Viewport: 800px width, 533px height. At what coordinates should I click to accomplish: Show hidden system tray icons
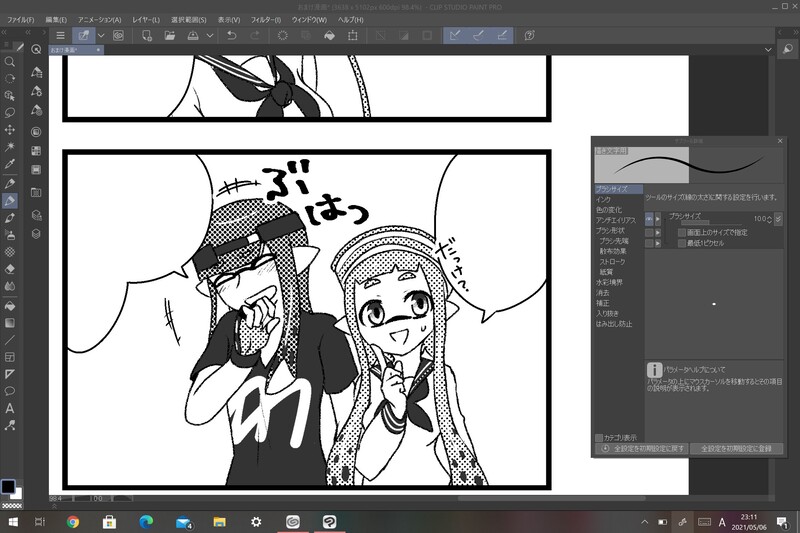coord(644,522)
